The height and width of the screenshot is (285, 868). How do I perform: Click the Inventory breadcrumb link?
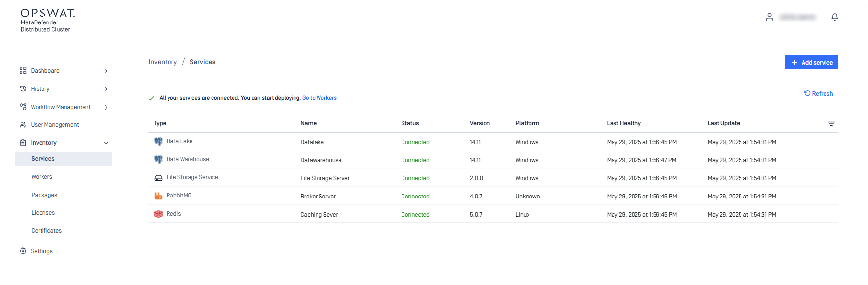click(163, 62)
